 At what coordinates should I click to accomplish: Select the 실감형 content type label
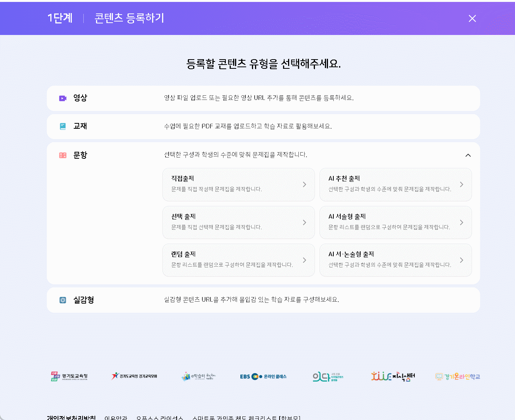84,300
